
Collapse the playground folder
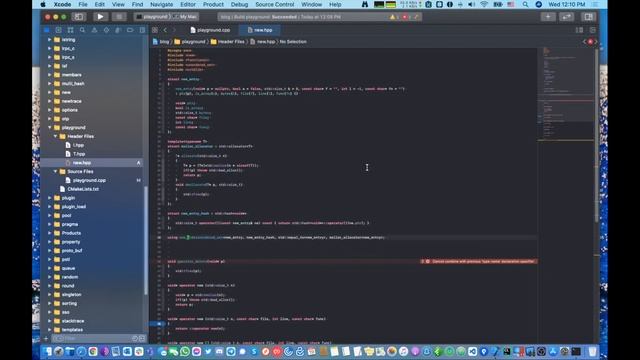50,127
